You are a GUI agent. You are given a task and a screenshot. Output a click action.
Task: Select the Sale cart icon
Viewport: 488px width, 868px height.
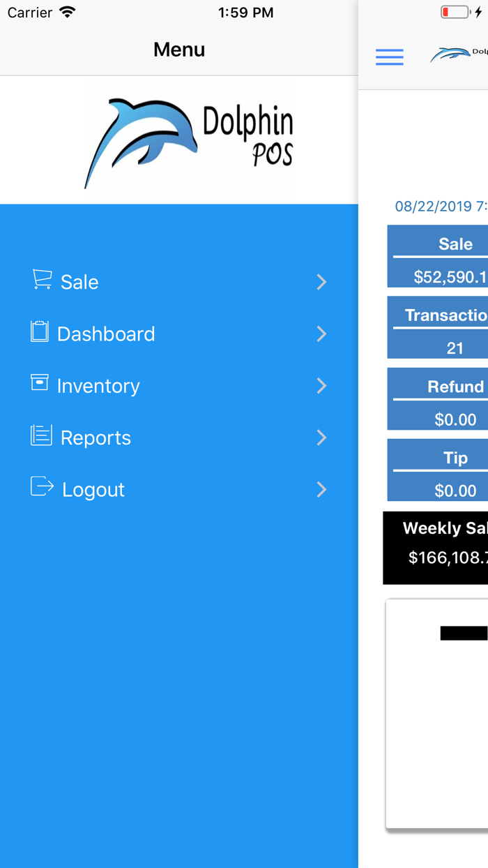(41, 280)
